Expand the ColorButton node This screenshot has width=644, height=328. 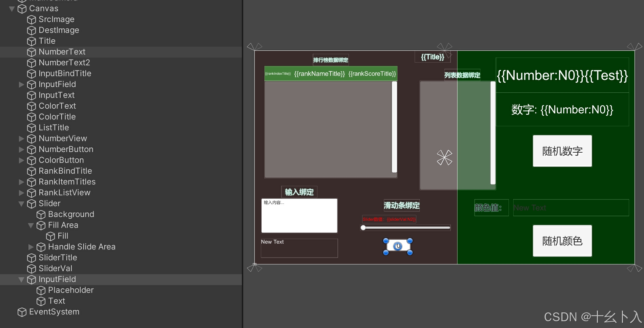pos(21,160)
